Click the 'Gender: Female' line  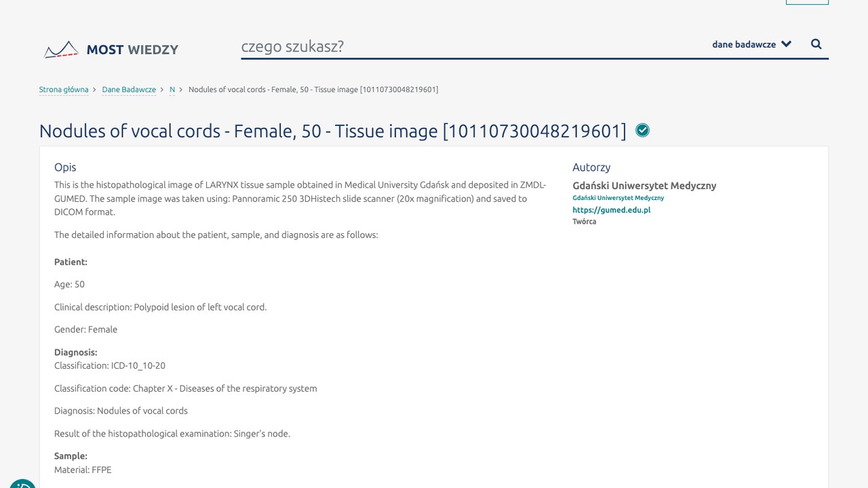pyautogui.click(x=85, y=329)
